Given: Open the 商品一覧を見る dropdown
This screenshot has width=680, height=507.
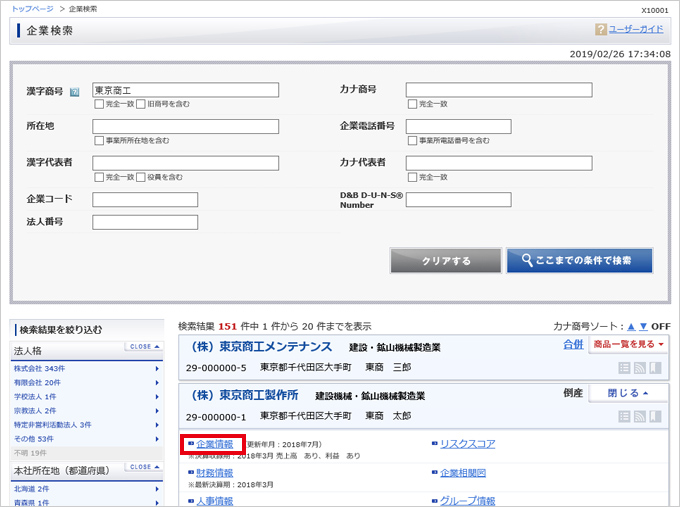Looking at the screenshot, I should tap(628, 345).
